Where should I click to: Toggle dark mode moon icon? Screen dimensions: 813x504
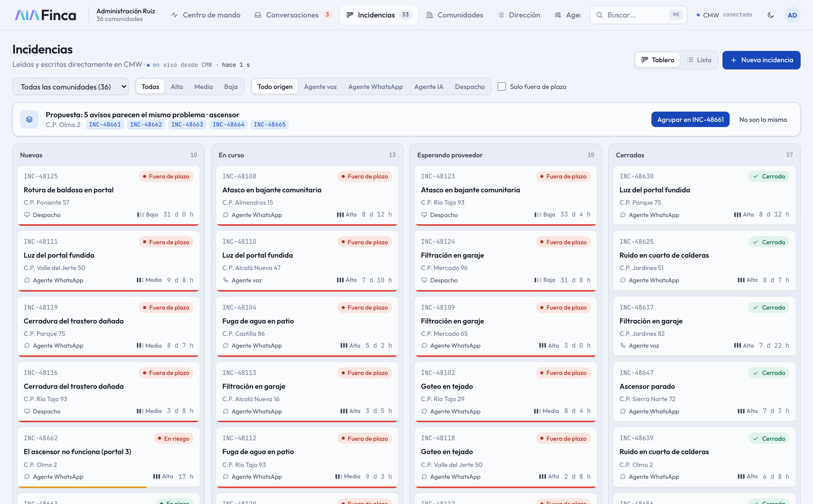click(770, 15)
